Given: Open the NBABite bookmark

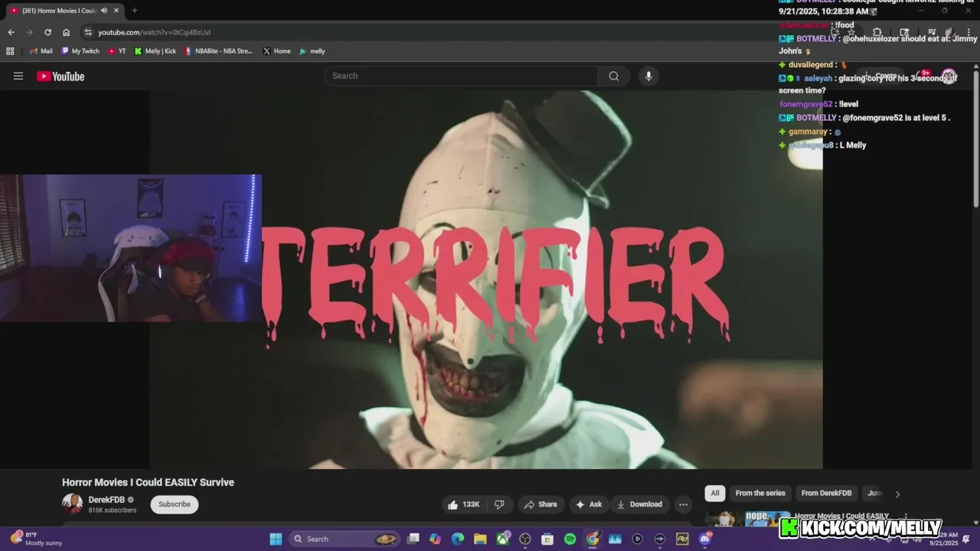Looking at the screenshot, I should point(218,51).
